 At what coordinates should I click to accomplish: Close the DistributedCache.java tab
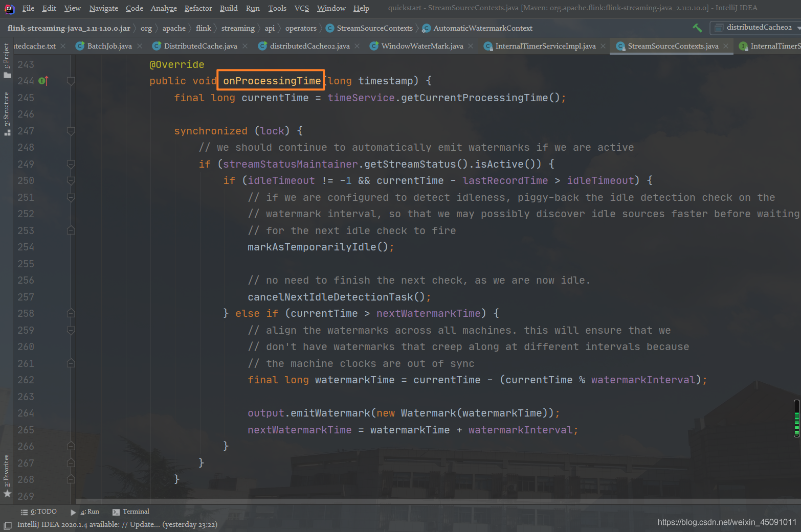[245, 46]
